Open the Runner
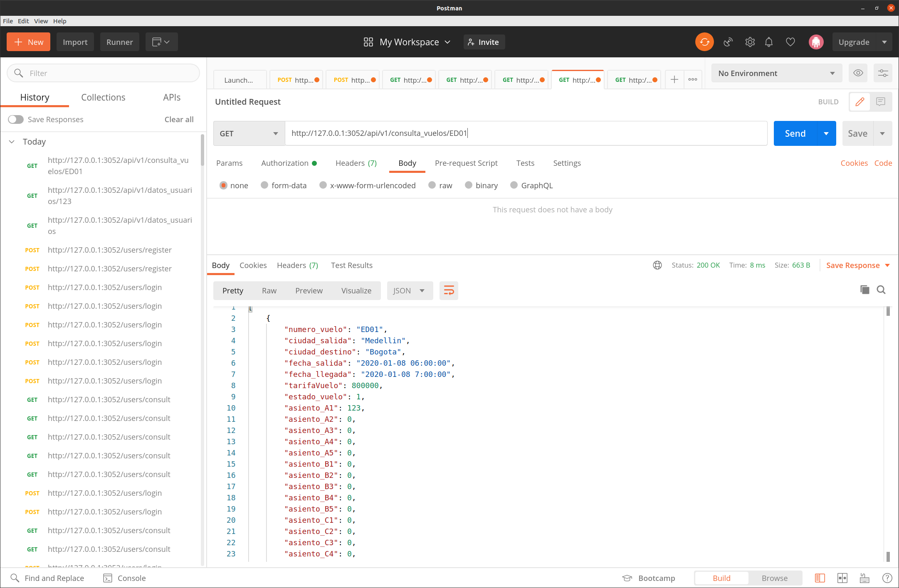 pos(120,42)
